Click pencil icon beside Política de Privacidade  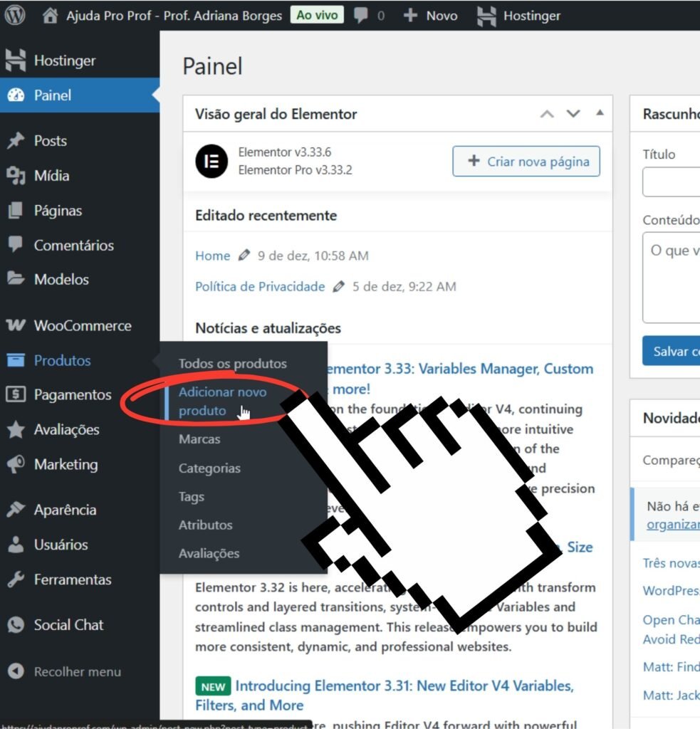tap(339, 287)
